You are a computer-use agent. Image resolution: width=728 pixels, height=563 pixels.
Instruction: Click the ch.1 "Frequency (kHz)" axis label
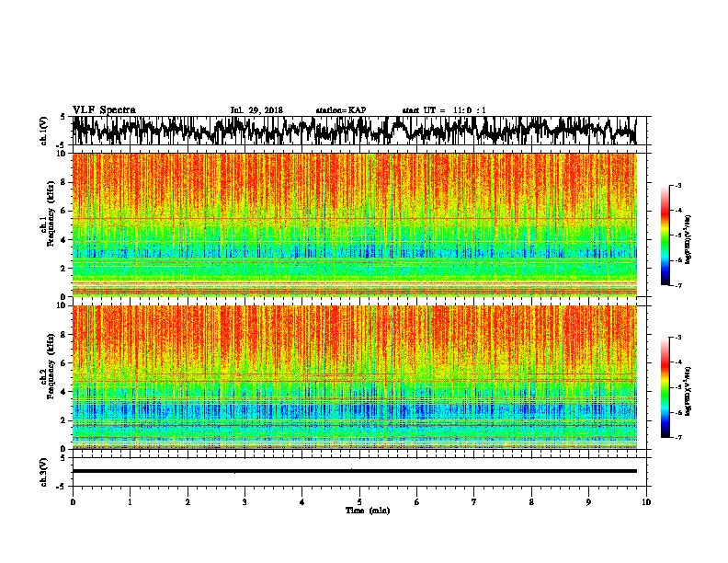point(50,213)
